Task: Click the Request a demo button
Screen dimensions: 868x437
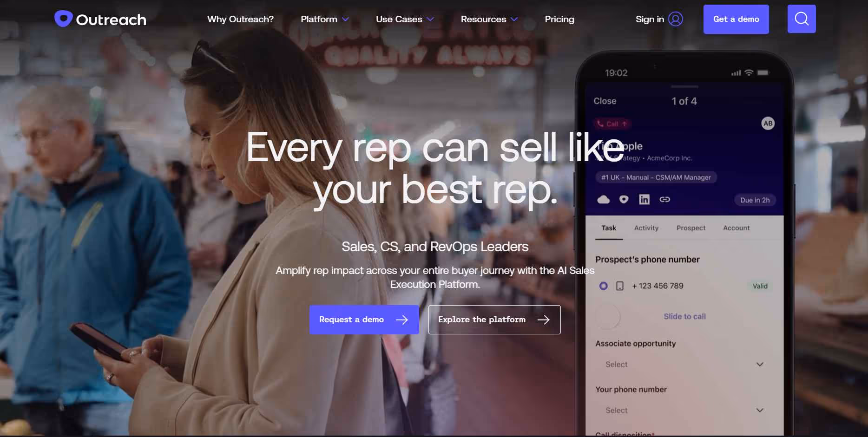Action: (364, 320)
